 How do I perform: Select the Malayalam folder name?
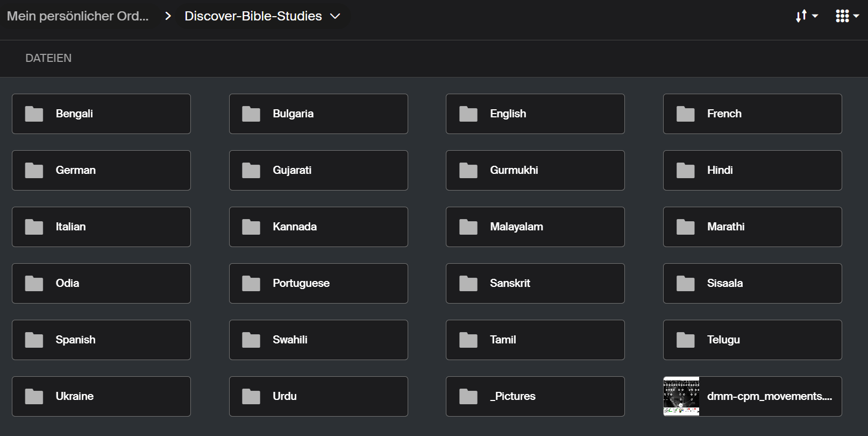(x=517, y=227)
